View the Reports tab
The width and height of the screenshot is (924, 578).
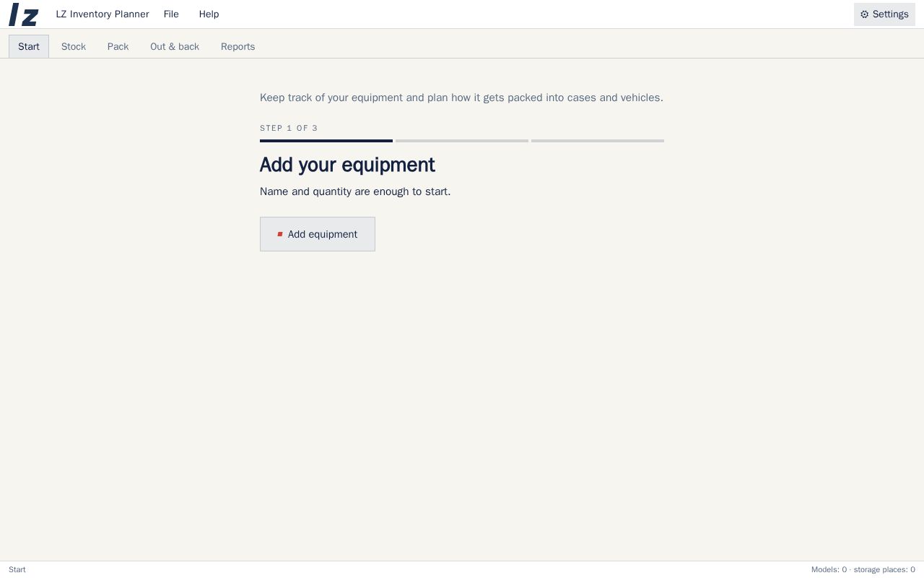(x=237, y=46)
